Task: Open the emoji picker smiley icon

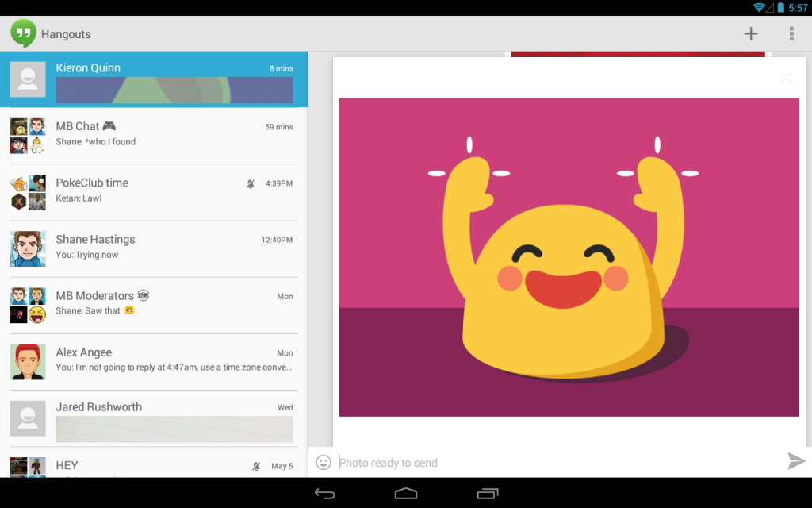Action: tap(324, 462)
